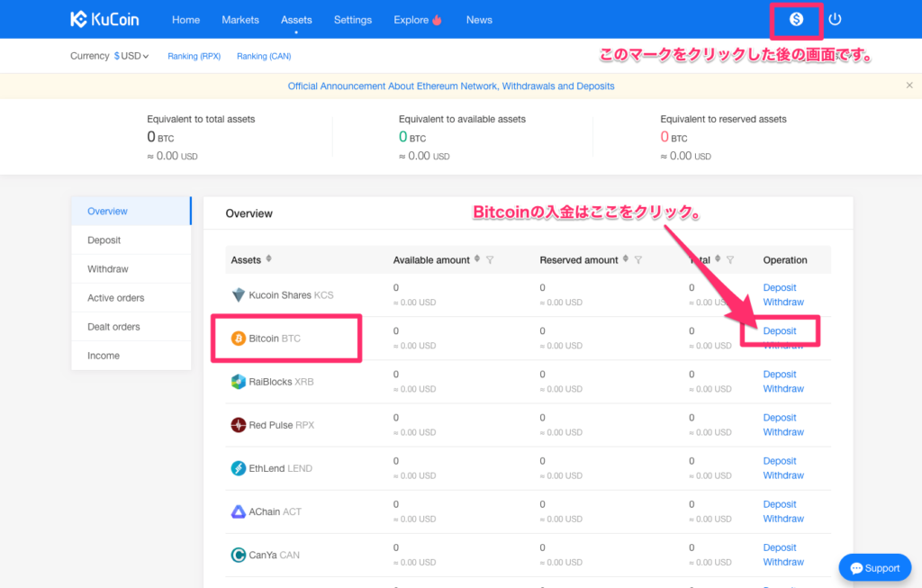Open the dollar-sign assets icon in header
Viewport: 922px width, 588px height.
click(x=796, y=20)
